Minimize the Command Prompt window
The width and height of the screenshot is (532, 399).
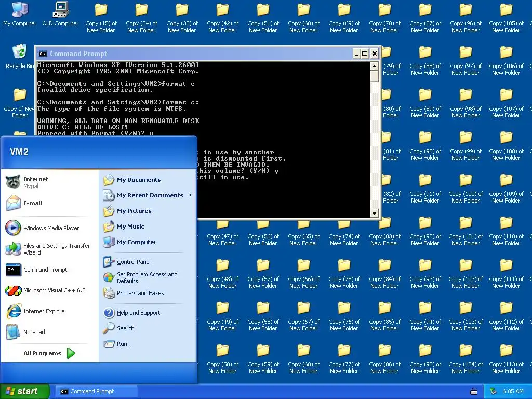356,54
